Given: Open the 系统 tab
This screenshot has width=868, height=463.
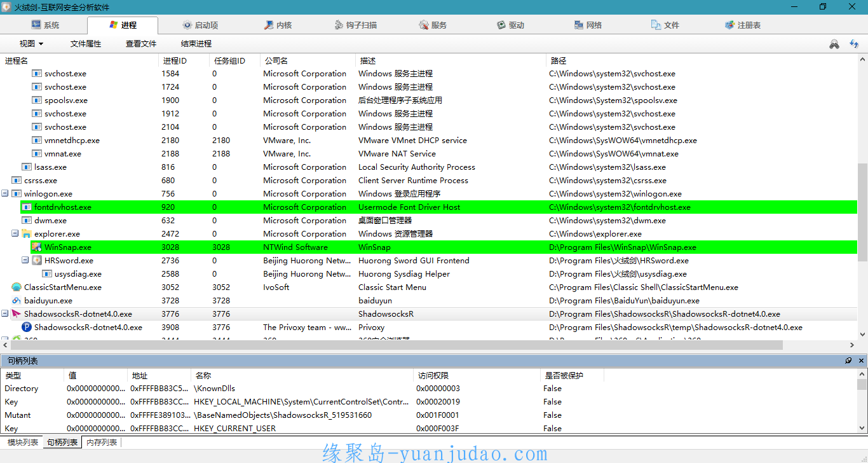Looking at the screenshot, I should tap(45, 25).
